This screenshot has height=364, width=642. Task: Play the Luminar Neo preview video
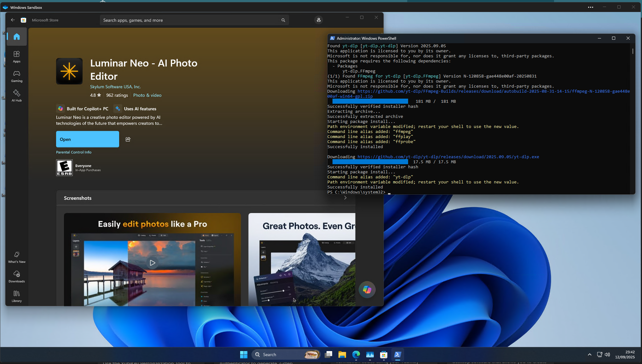point(153,263)
